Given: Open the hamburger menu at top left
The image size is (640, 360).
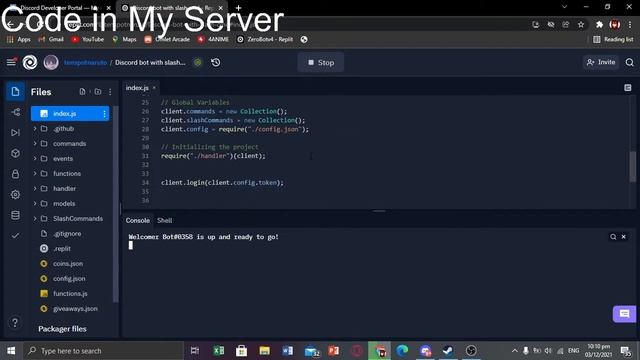Looking at the screenshot, I should [x=11, y=62].
